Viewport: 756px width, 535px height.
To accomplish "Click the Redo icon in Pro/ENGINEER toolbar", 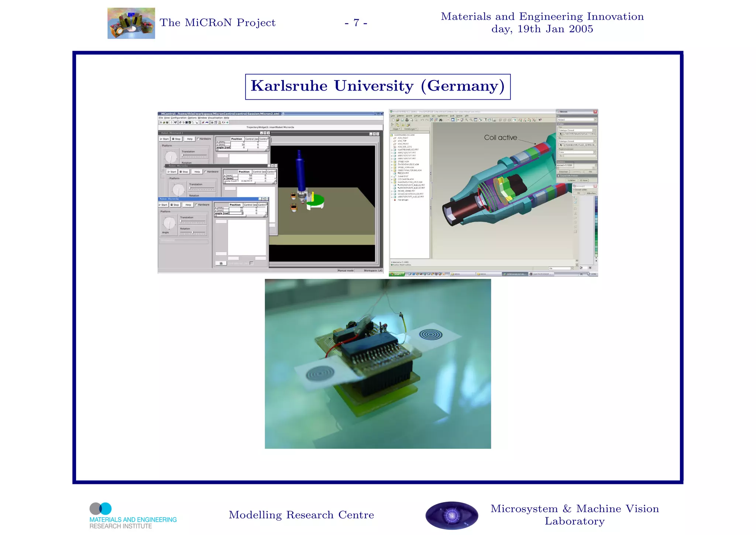I will pos(426,120).
